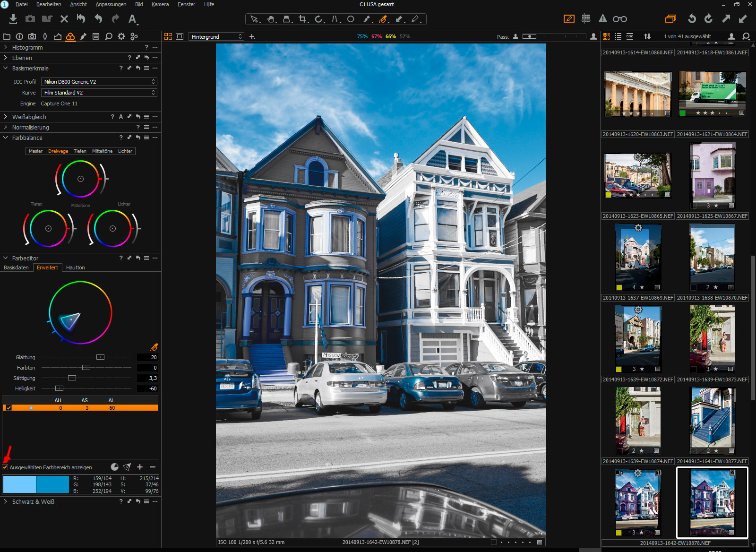Switch to the Basisdaten tab in Farbeditor

coord(16,267)
